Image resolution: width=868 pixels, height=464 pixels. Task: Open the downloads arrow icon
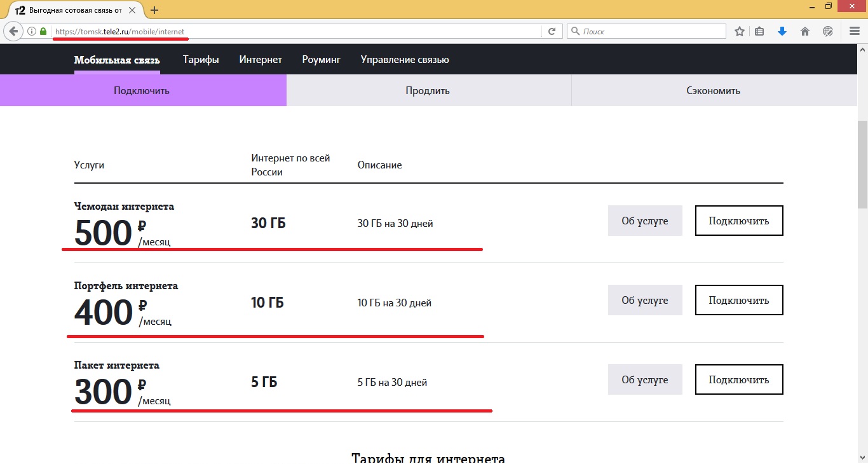pyautogui.click(x=782, y=31)
